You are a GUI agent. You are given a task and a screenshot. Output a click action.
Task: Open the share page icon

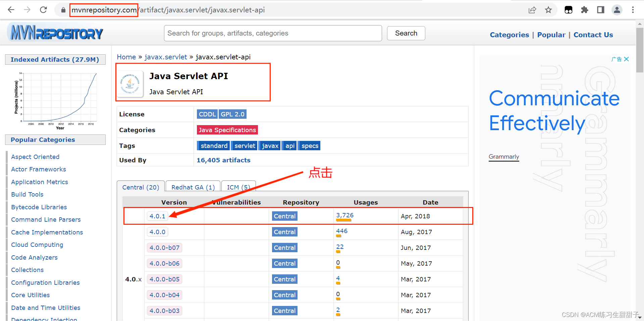tap(532, 10)
